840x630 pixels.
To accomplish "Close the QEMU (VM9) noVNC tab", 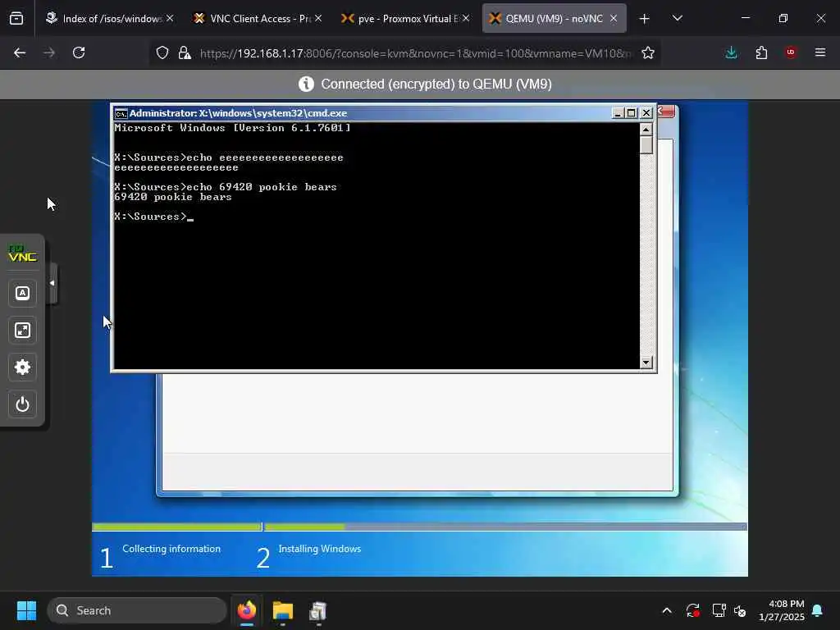I will coord(614,18).
